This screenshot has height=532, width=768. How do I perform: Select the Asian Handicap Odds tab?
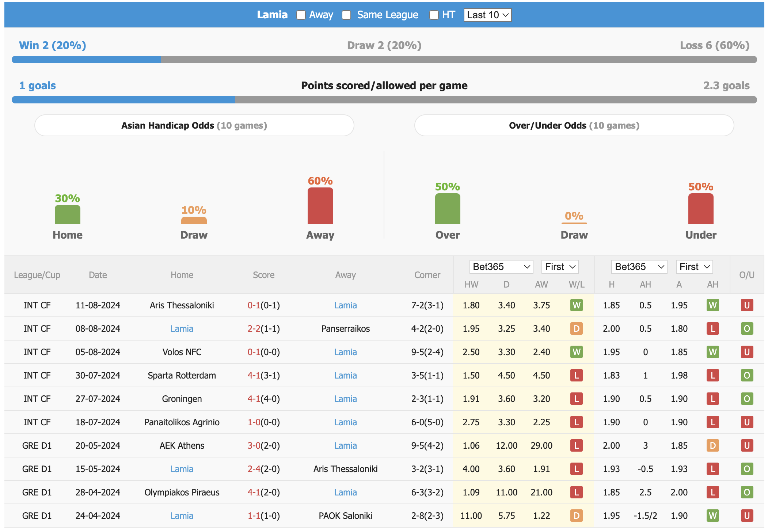click(x=194, y=125)
